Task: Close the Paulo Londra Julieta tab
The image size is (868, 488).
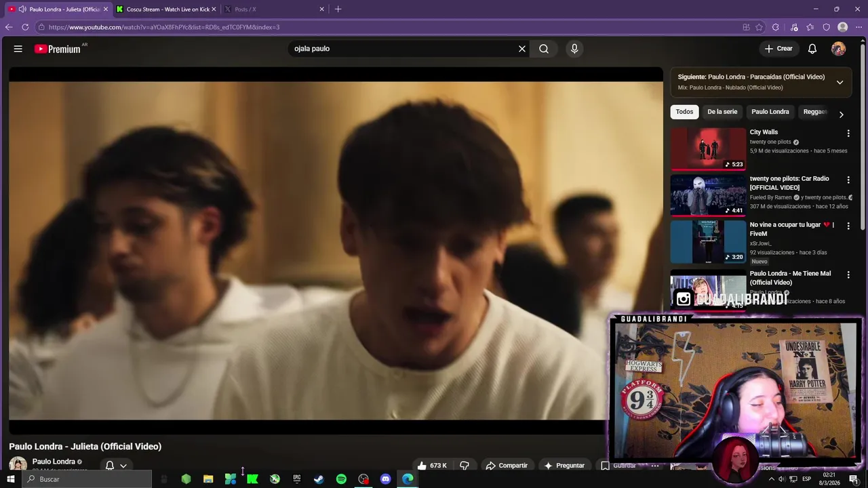Action: [x=105, y=9]
